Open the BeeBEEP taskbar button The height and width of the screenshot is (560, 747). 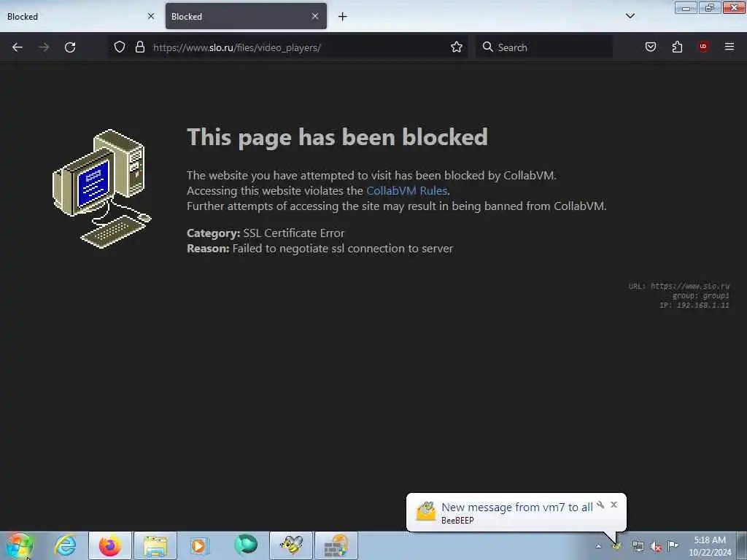(x=291, y=545)
